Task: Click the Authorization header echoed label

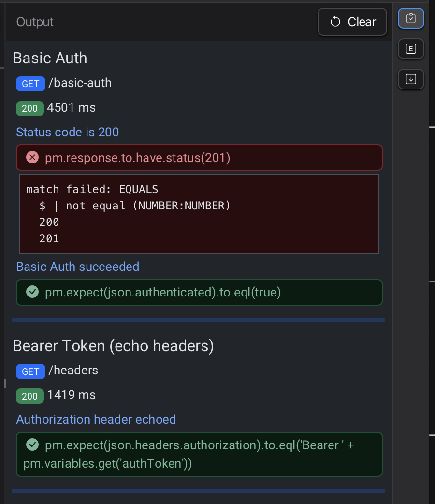Action: 96,419
